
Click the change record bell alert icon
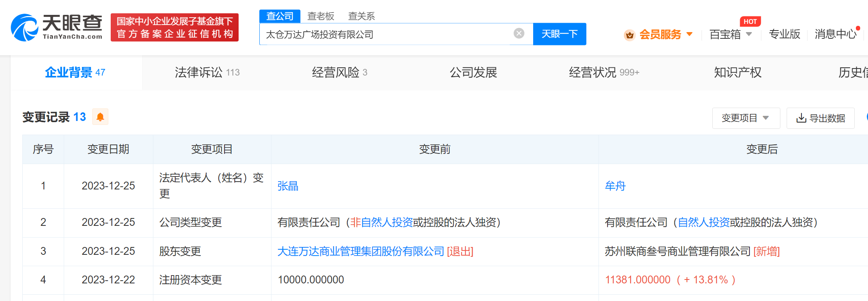tap(100, 117)
